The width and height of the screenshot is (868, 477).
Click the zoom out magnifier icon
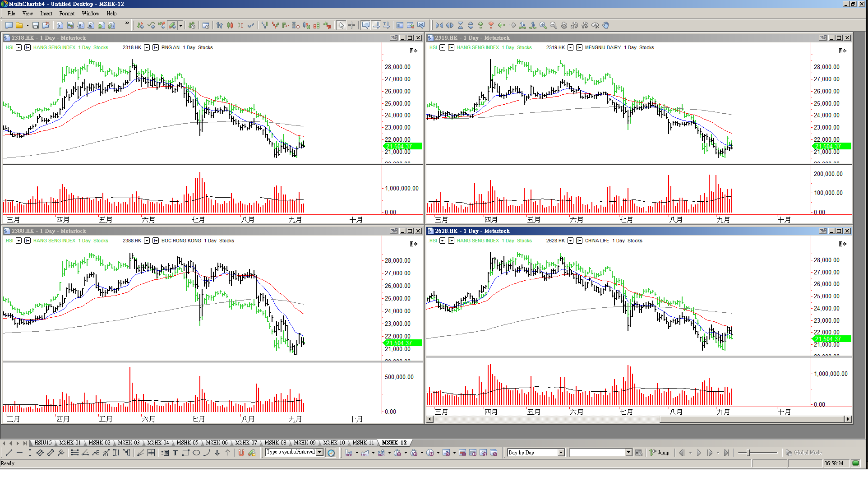pyautogui.click(x=554, y=25)
